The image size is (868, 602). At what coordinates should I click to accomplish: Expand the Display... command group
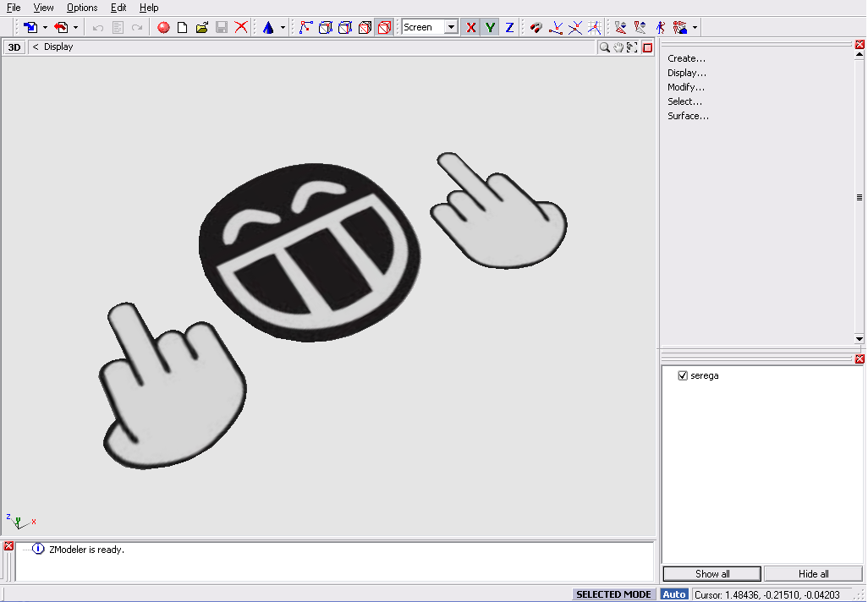coord(686,73)
